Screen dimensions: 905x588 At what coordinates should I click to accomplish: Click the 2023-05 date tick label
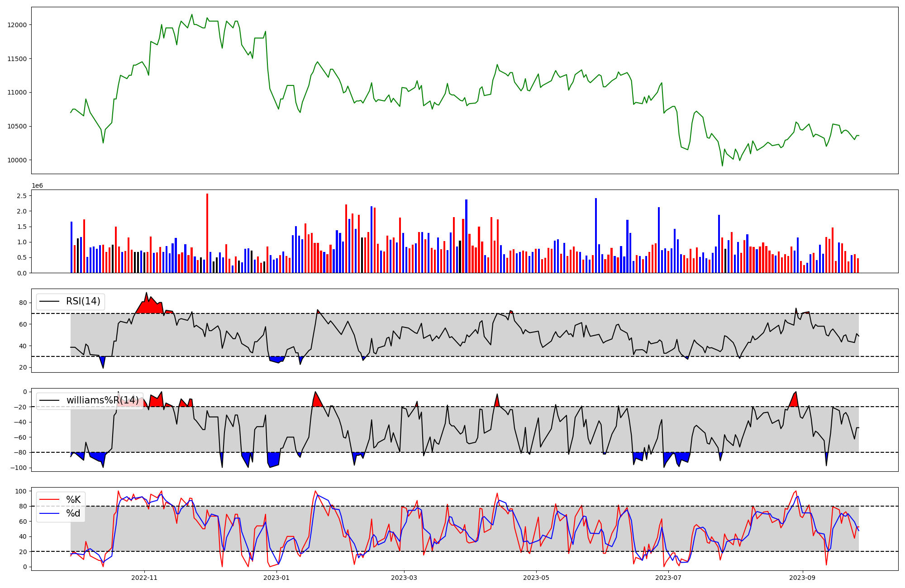pos(536,578)
